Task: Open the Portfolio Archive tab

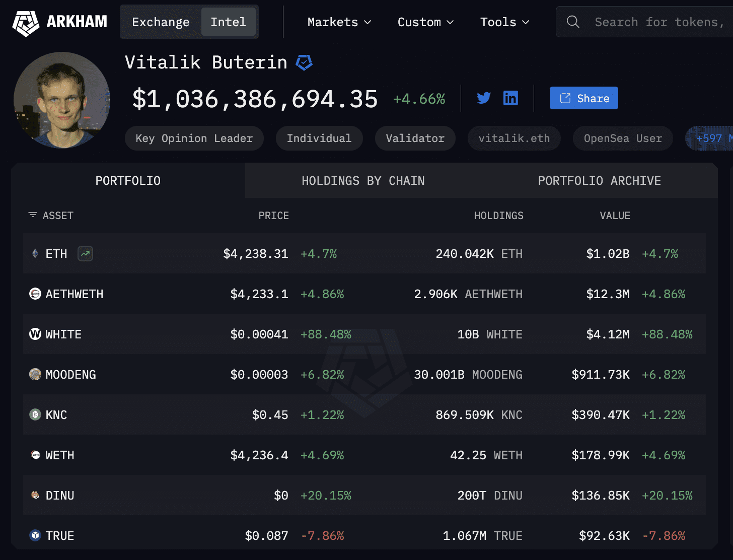Action: (x=599, y=181)
